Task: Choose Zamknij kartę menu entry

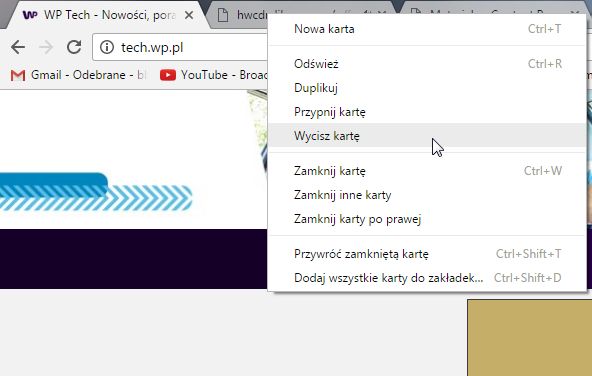Action: (427, 171)
